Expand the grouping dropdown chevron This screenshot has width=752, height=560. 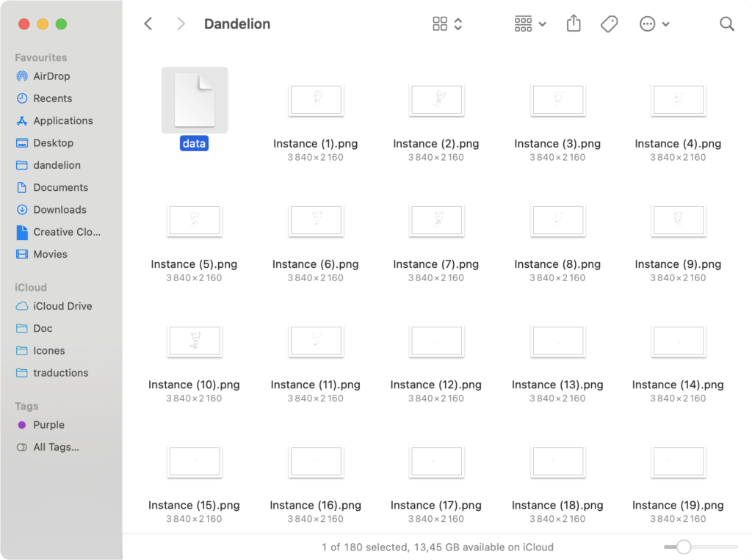tap(543, 24)
